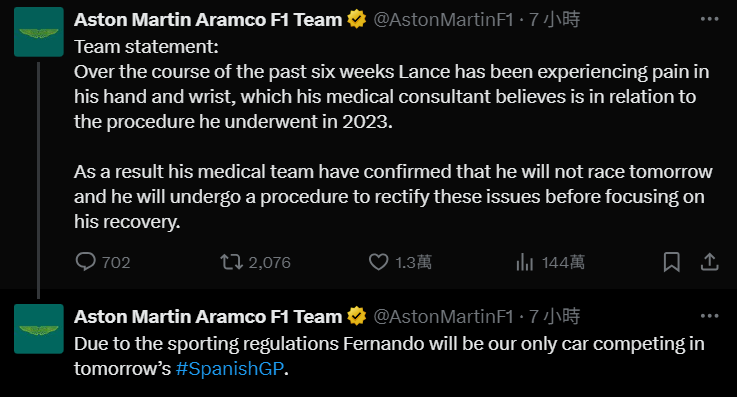Open the #SpanishGP hashtag link

pyautogui.click(x=230, y=368)
